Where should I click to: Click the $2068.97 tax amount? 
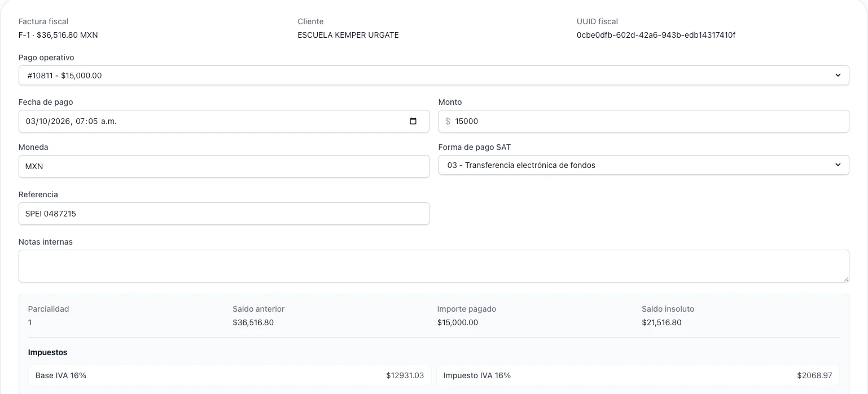click(814, 375)
